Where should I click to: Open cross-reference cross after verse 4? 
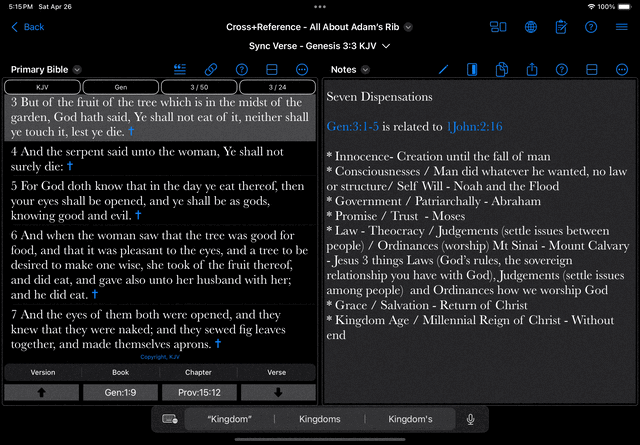(70, 166)
